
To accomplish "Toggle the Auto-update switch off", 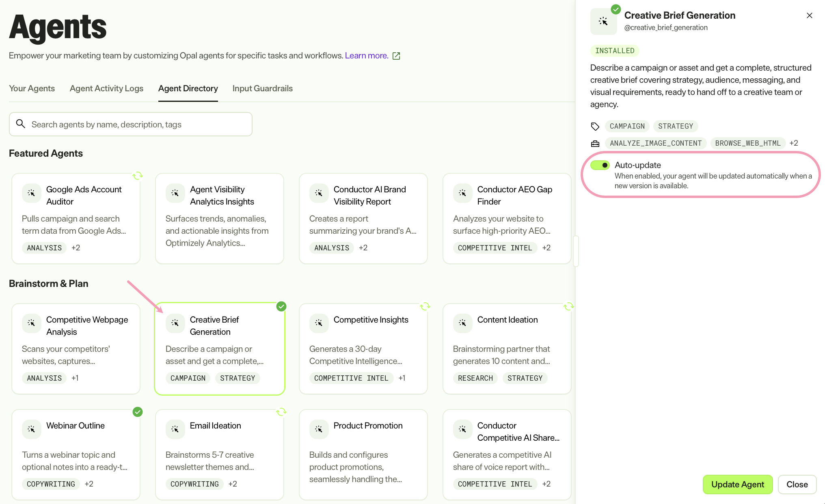I will pos(600,165).
